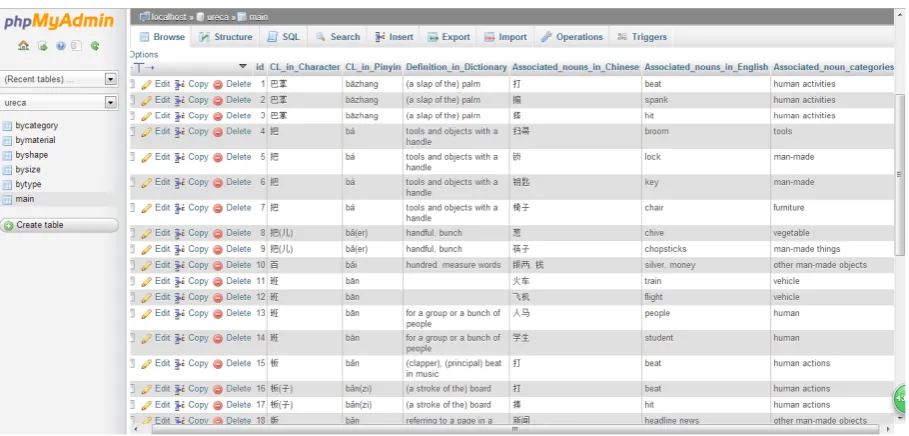Open the documentation icon
Image resolution: width=909 pixels, height=436 pixels.
tap(60, 46)
